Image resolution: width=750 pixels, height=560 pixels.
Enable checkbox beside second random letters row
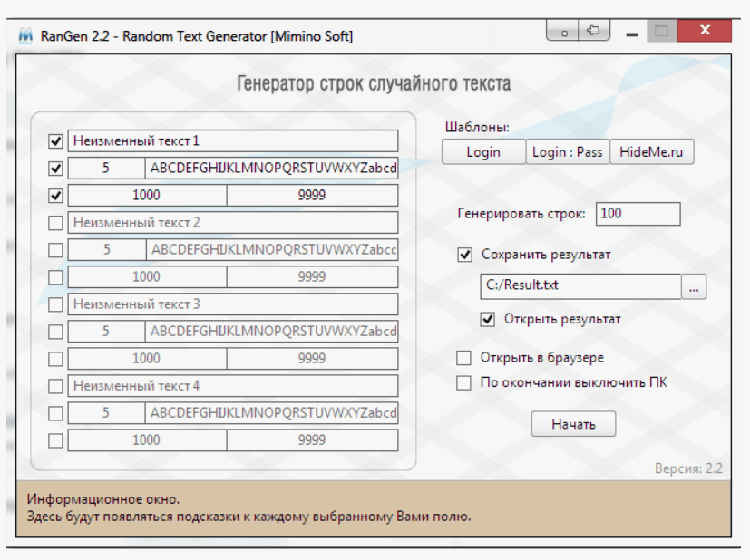[55, 249]
